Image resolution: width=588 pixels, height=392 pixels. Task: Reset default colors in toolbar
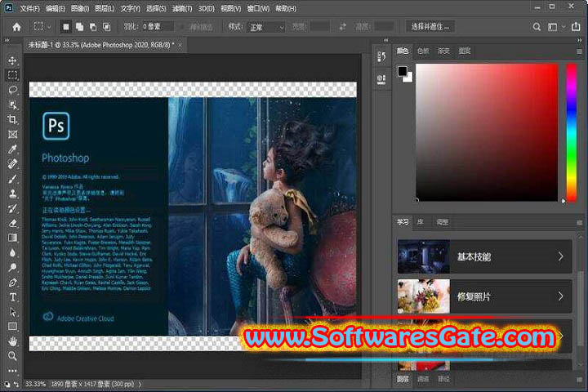coord(7,384)
